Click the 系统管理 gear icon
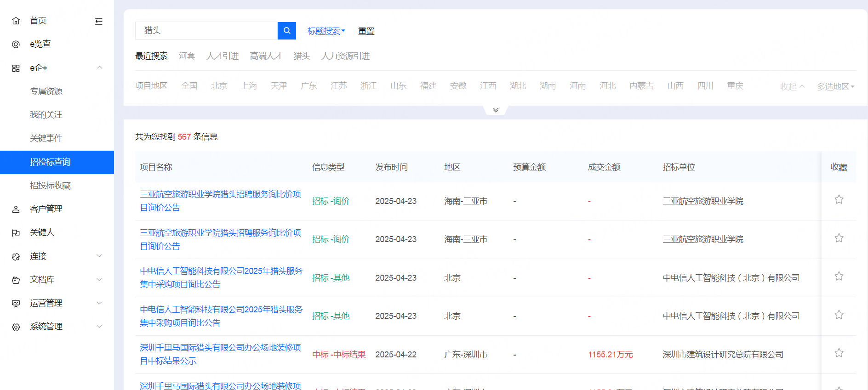 click(x=16, y=327)
